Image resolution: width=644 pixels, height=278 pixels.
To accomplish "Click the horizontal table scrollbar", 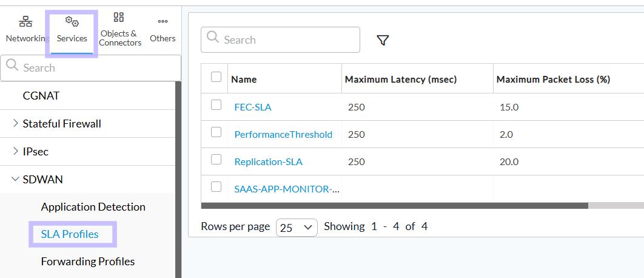I will coord(395,205).
